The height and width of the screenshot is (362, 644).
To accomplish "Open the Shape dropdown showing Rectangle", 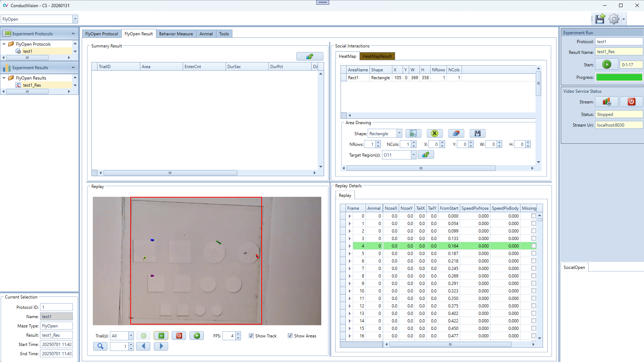I will click(399, 133).
